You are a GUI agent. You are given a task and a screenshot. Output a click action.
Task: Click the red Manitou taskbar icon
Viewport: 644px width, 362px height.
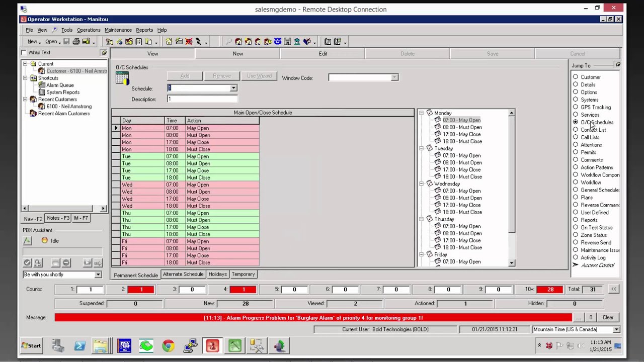[x=212, y=346]
